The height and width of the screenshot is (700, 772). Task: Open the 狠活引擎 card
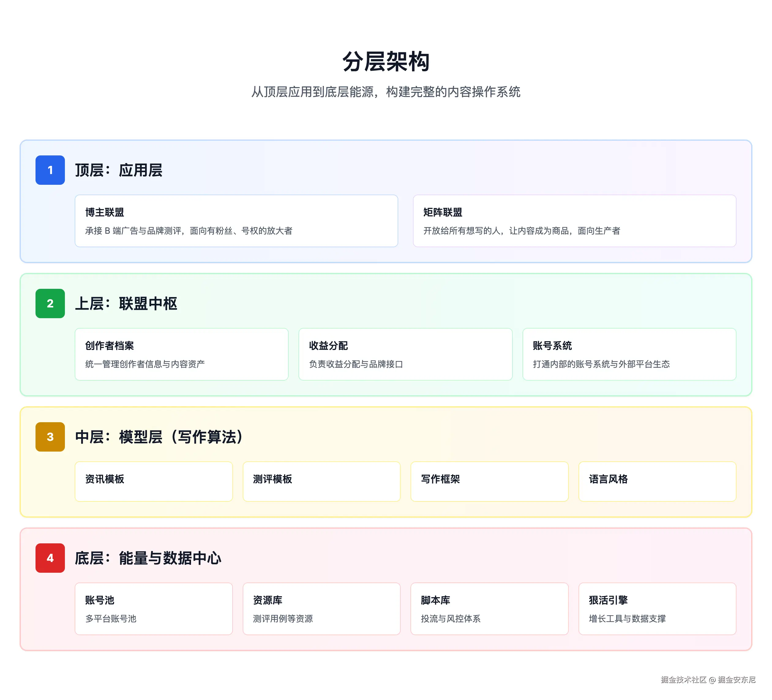tap(657, 609)
